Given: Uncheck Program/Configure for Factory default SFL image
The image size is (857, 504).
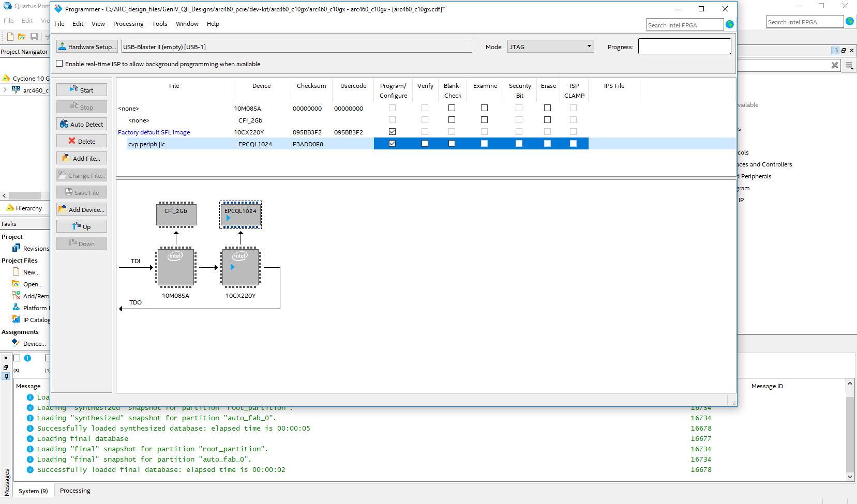Looking at the screenshot, I should [x=392, y=132].
